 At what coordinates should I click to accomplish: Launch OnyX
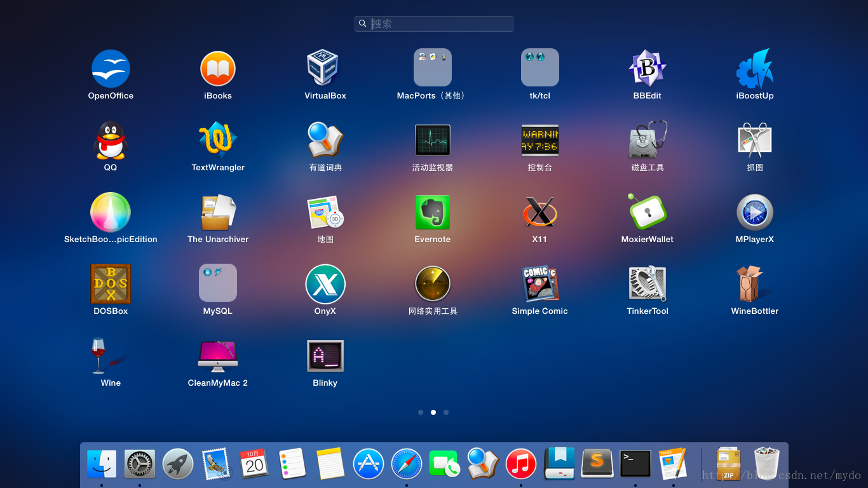tap(325, 284)
